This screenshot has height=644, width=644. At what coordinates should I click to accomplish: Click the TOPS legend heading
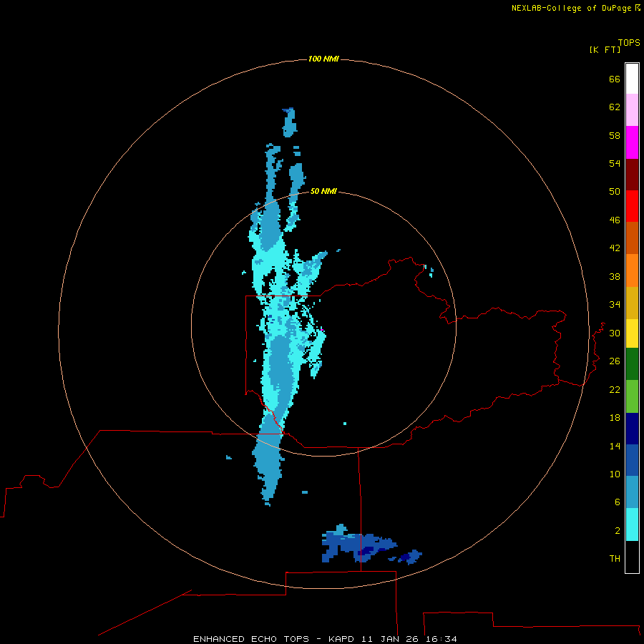coord(629,42)
